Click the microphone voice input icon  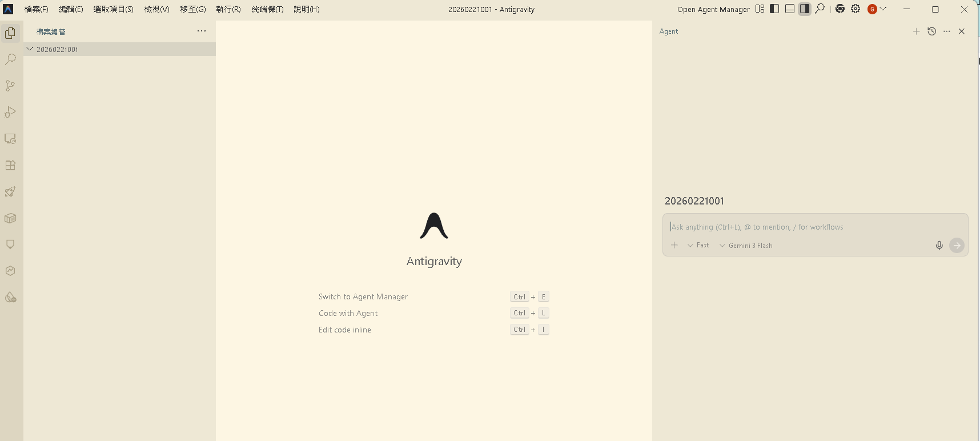tap(939, 245)
